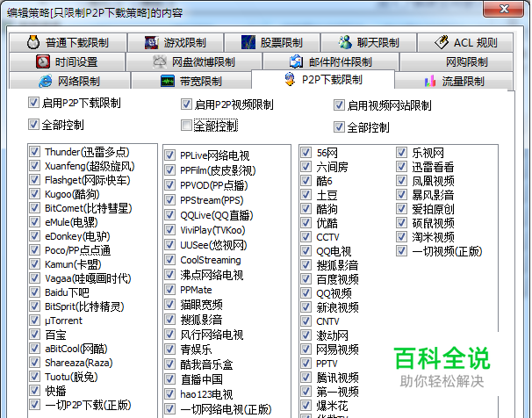Uncheck 一切P2P下载(正版) checkbox
This screenshot has height=418, width=532.
pos(34,405)
